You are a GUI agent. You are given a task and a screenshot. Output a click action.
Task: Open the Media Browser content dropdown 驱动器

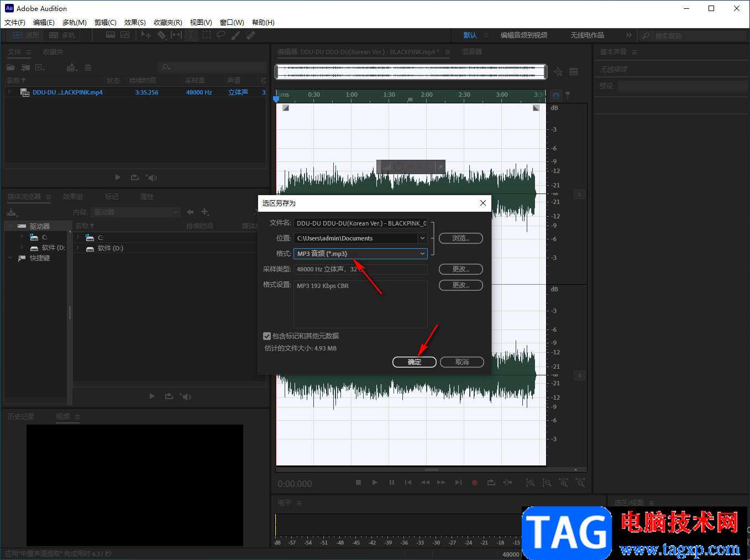click(x=136, y=212)
